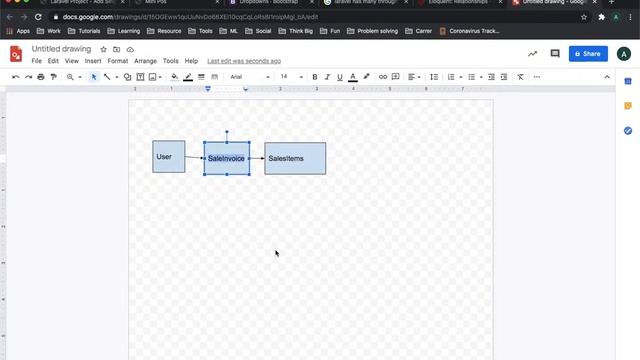The image size is (640, 360).
Task: Toggle italic formatting
Action: click(x=327, y=77)
